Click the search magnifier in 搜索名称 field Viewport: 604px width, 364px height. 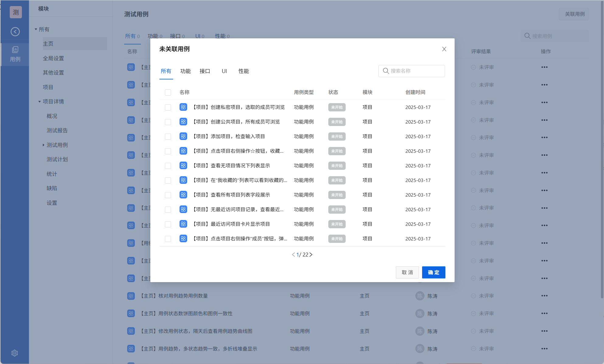pos(386,71)
